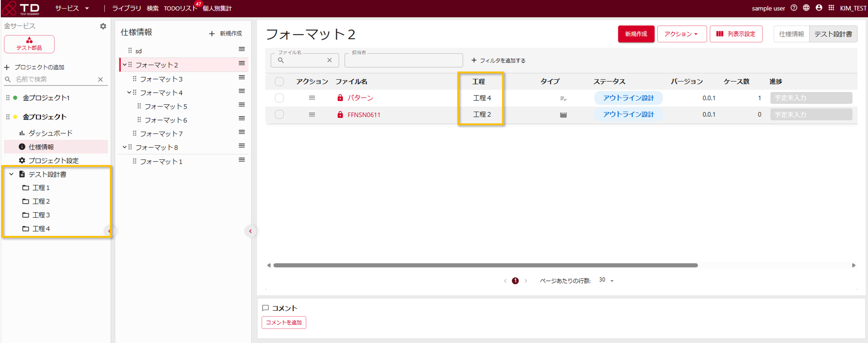868x343 pixels.
Task: Open the hamburger menu for sd
Action: (242, 49)
